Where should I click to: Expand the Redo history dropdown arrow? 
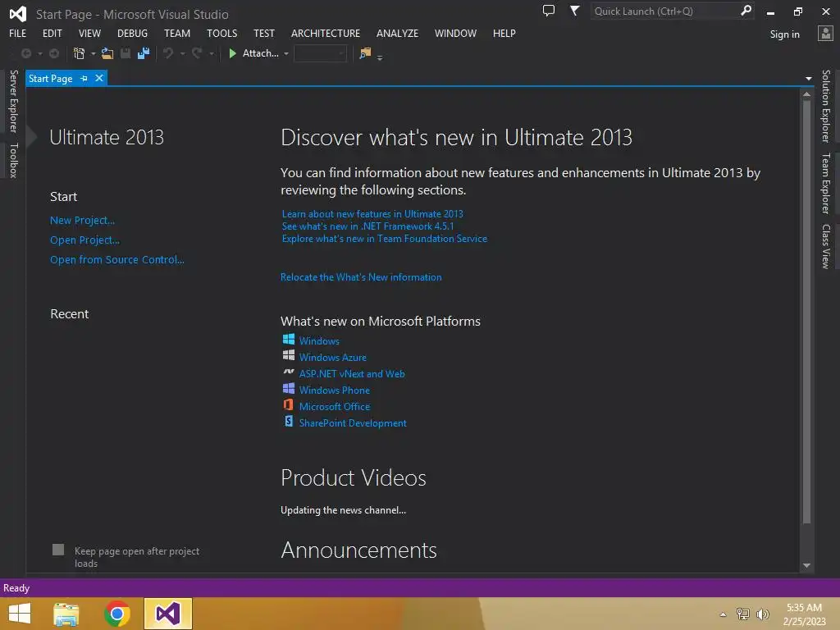click(x=211, y=53)
